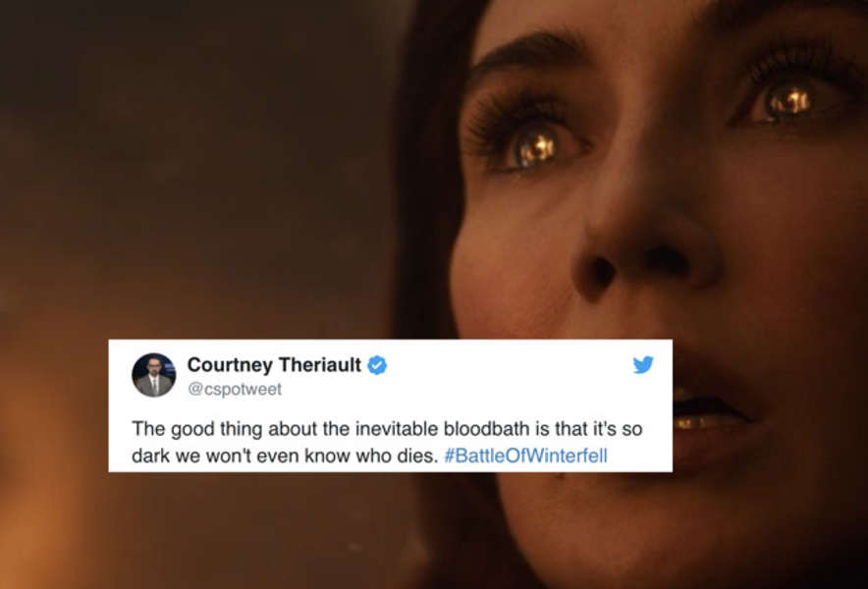Screen dimensions: 868x589
Task: Click the words "who dies." in the tweet
Action: [x=397, y=455]
